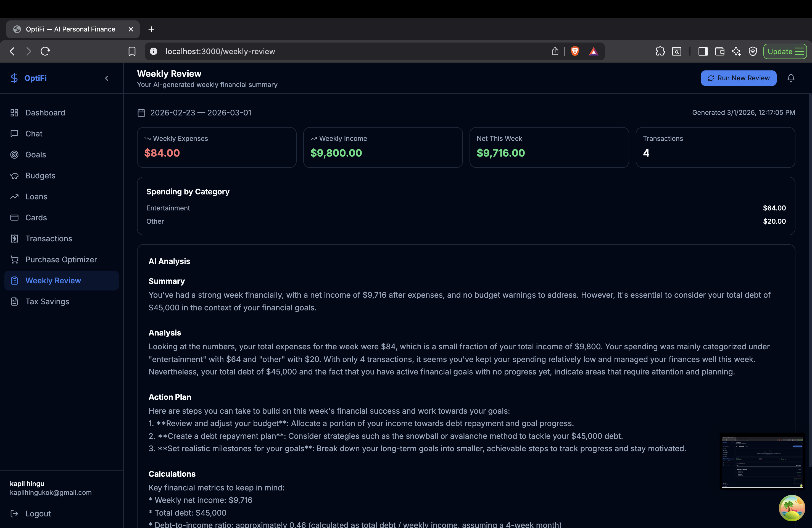Image resolution: width=812 pixels, height=528 pixels.
Task: Click the Goals target icon
Action: coord(14,155)
